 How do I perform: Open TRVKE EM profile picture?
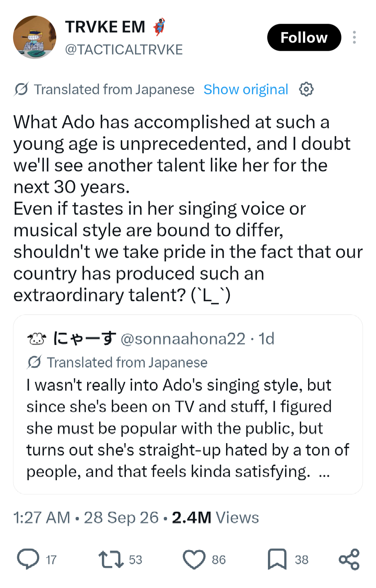(35, 37)
